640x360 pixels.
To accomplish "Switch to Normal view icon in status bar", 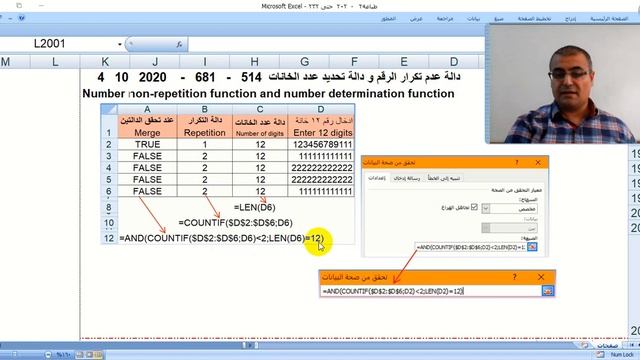I will pyautogui.click(x=98, y=355).
